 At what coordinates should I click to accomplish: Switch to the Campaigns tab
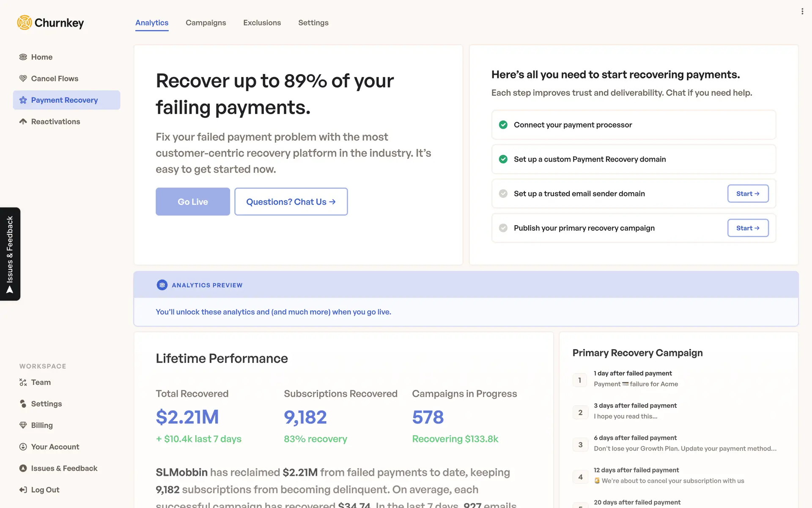pos(206,23)
